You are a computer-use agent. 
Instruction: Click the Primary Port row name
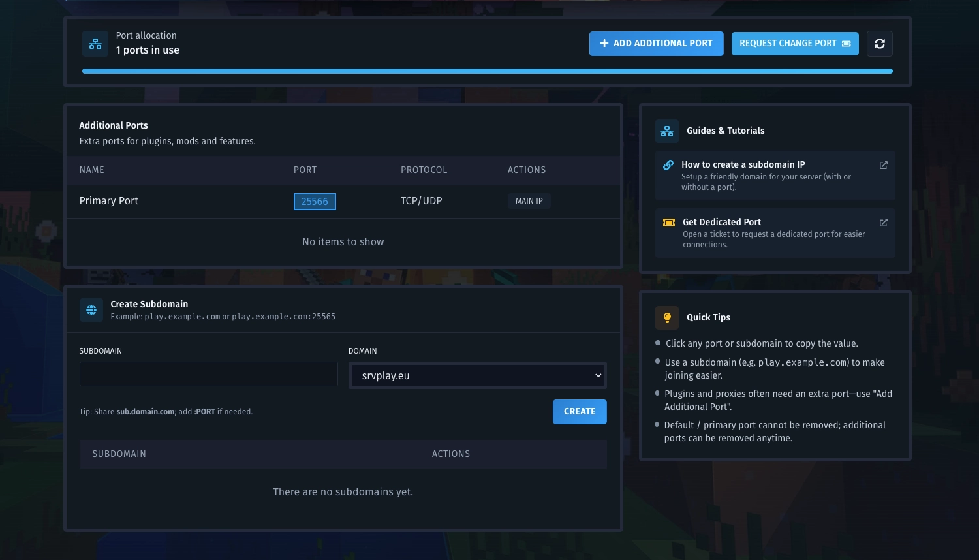(109, 201)
